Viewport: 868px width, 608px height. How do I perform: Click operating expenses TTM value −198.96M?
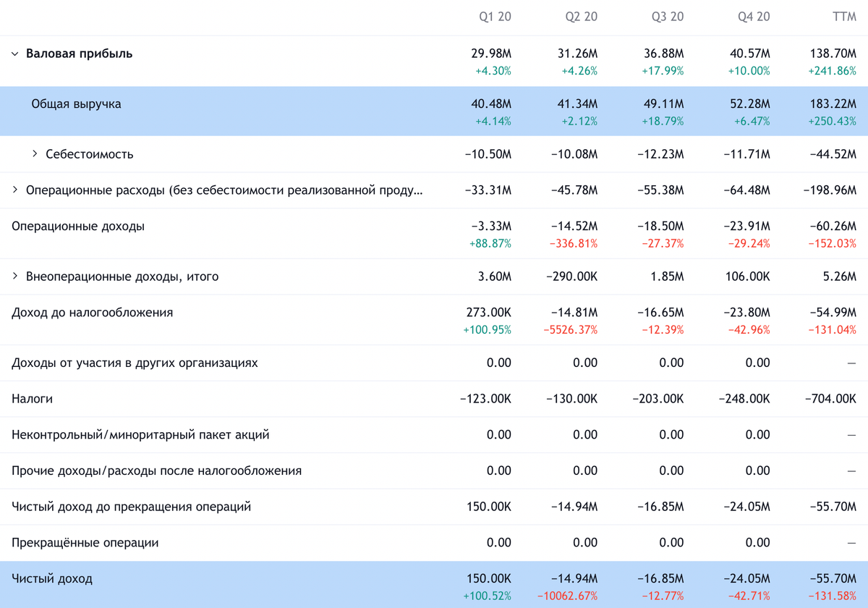[x=830, y=190]
